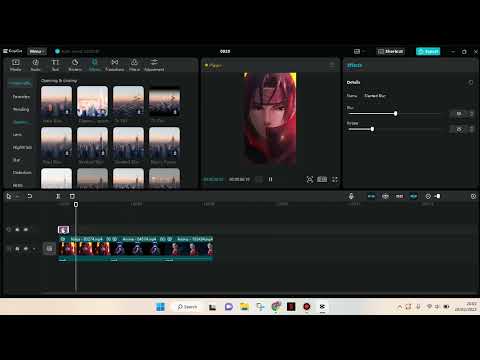Viewport: 480px width, 360px height.
Task: Select Nightclub category in effects sidebar
Action: tap(22, 147)
